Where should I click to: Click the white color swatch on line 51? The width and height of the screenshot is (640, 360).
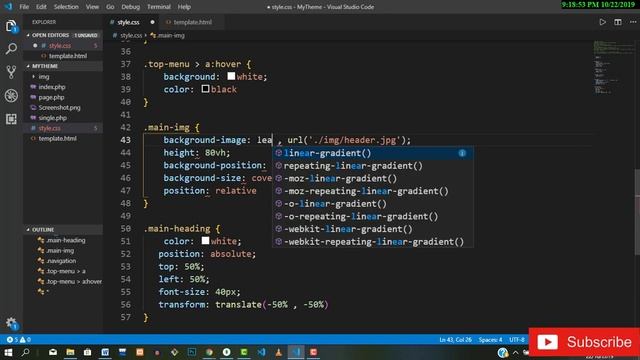pyautogui.click(x=205, y=240)
